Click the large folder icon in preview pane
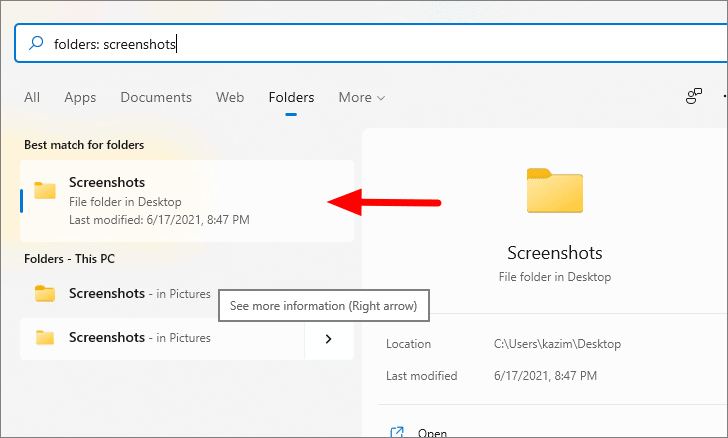The width and height of the screenshot is (728, 438). (x=555, y=190)
